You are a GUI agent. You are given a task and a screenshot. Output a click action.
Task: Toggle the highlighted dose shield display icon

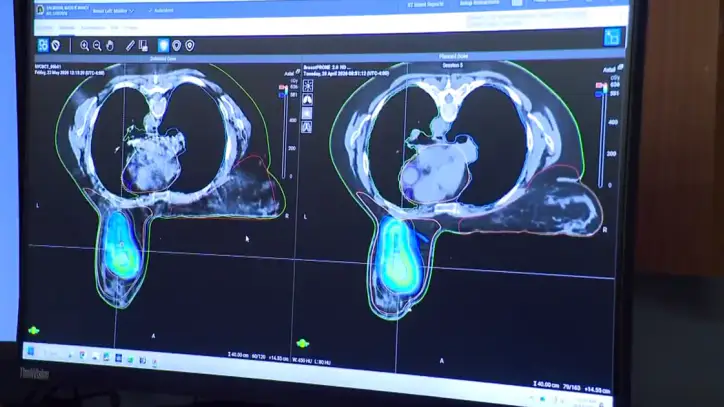coord(163,45)
